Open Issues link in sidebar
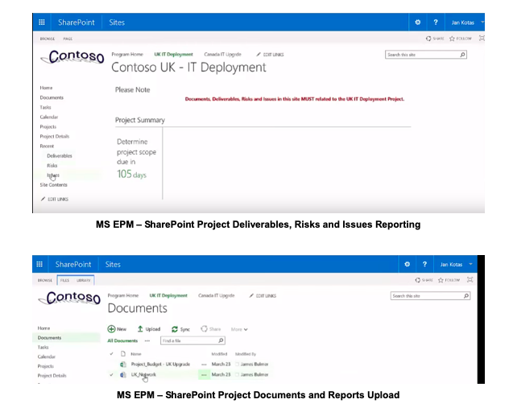Image resolution: width=513 pixels, height=420 pixels. pos(53,175)
